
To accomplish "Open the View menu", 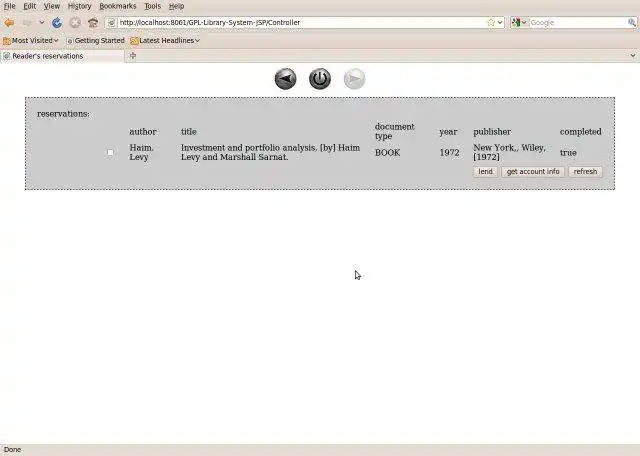I will [x=52, y=6].
